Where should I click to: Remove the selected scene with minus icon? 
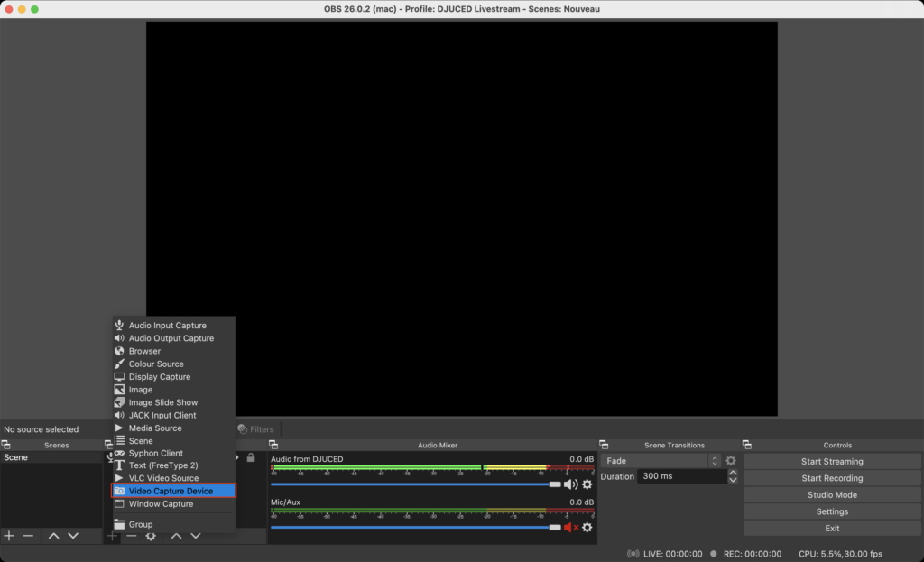[28, 536]
